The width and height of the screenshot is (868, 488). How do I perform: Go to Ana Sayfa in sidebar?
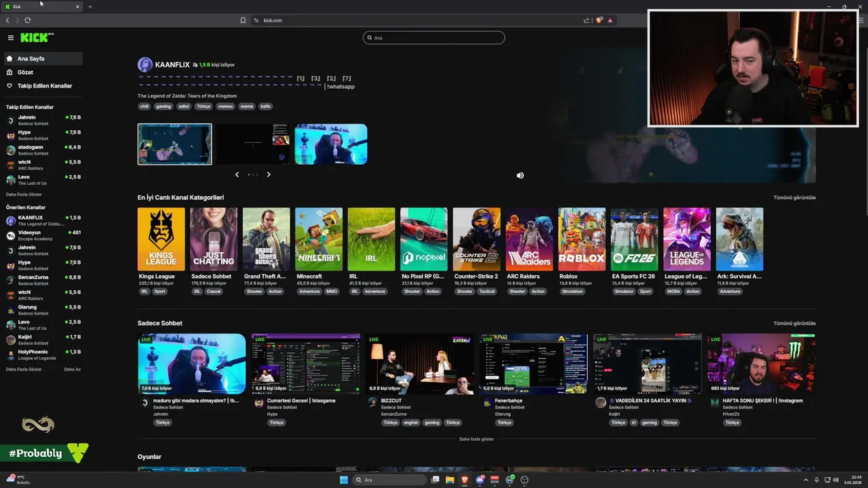pos(43,59)
